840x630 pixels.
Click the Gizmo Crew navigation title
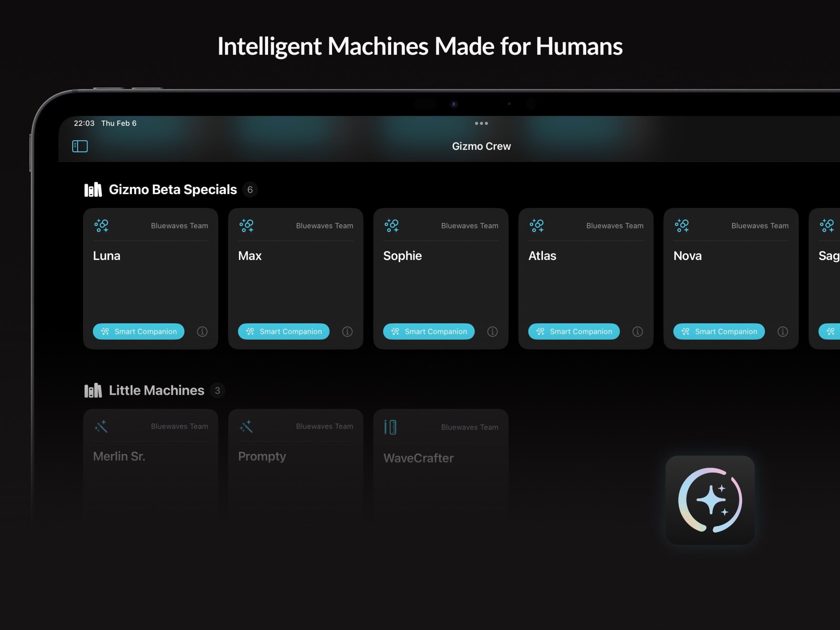pos(481,146)
